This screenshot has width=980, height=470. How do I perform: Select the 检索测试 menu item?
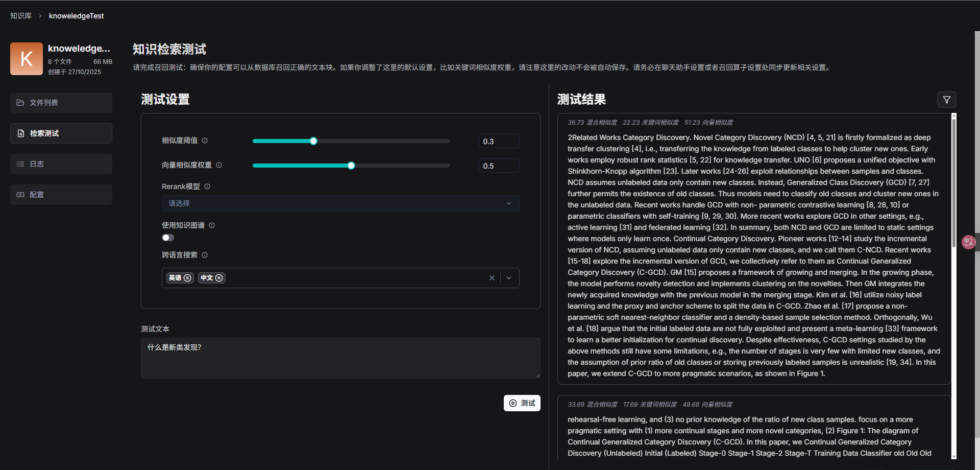coord(61,133)
